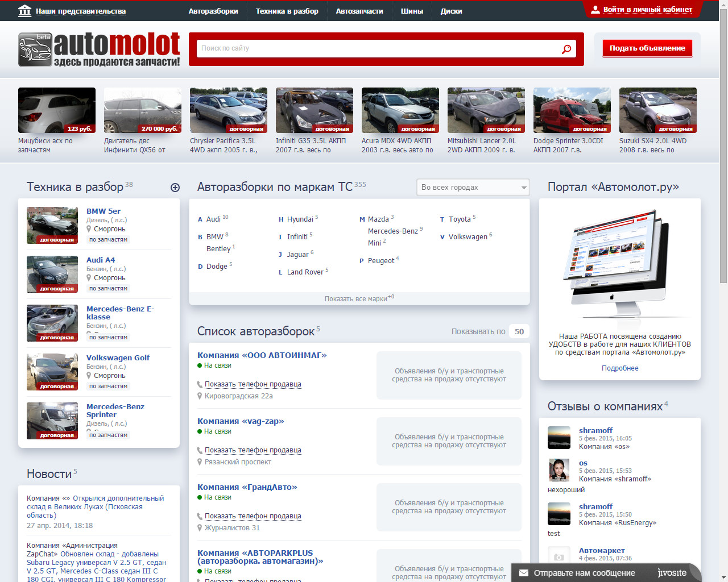Open the Подробнее link under portal description
This screenshot has height=582, width=728.
pyautogui.click(x=620, y=368)
